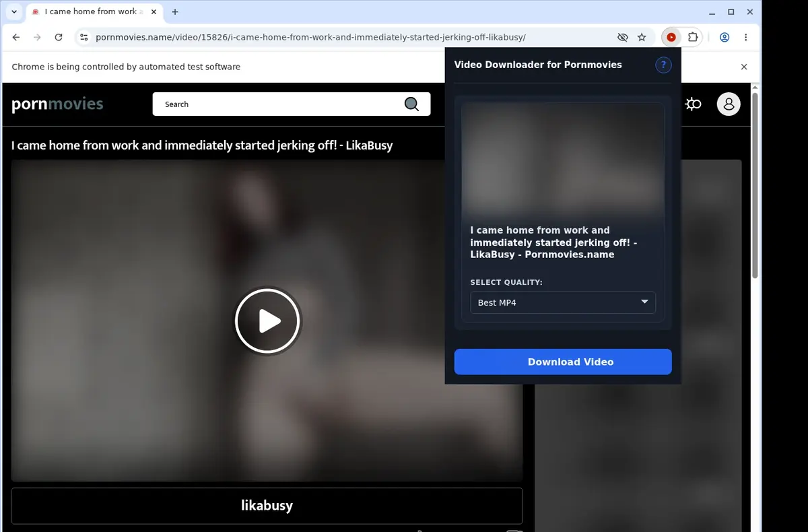The image size is (808, 532).
Task: Expand the Best MP4 quality dropdown
Action: pyautogui.click(x=563, y=302)
